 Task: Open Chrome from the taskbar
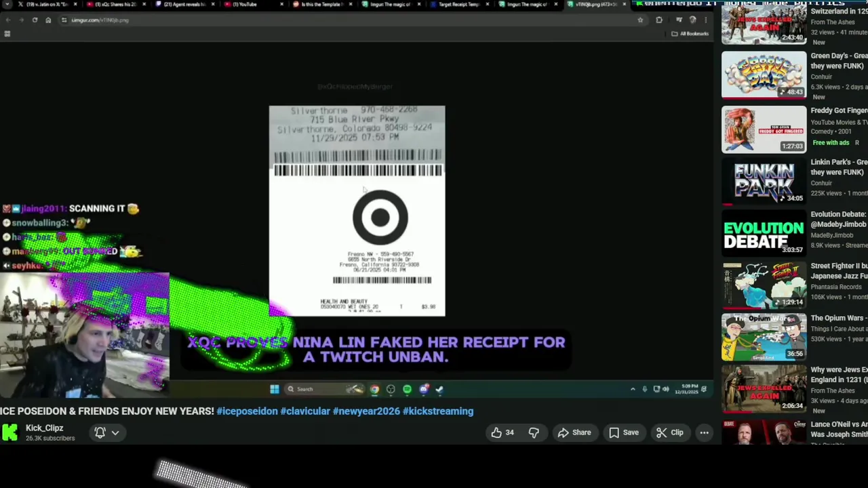point(374,389)
